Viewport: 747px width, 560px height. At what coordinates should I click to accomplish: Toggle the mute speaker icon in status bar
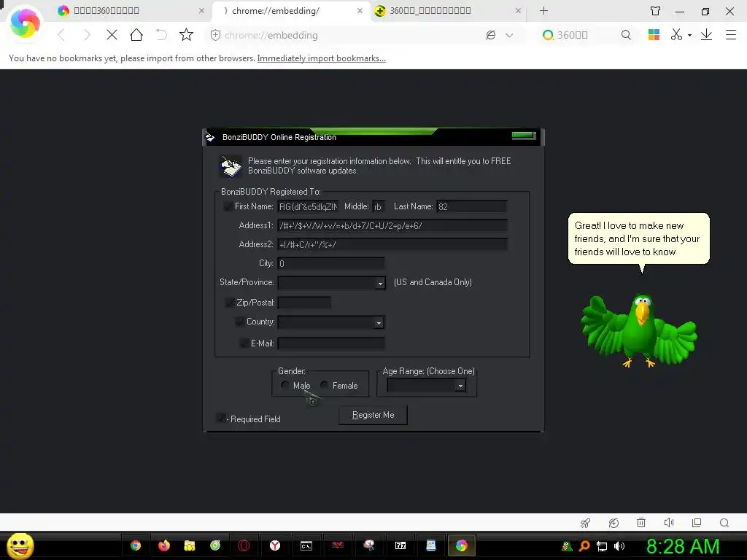[x=669, y=523]
